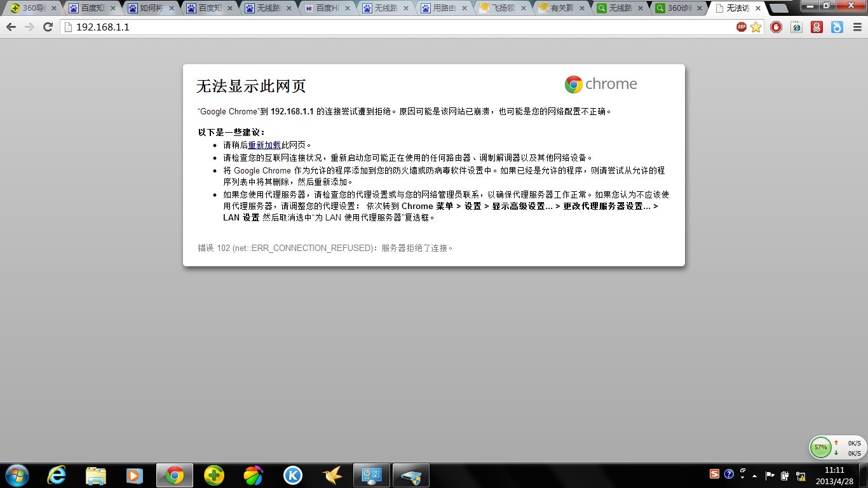Go back using the browser back arrow
The image size is (868, 488).
click(x=11, y=27)
